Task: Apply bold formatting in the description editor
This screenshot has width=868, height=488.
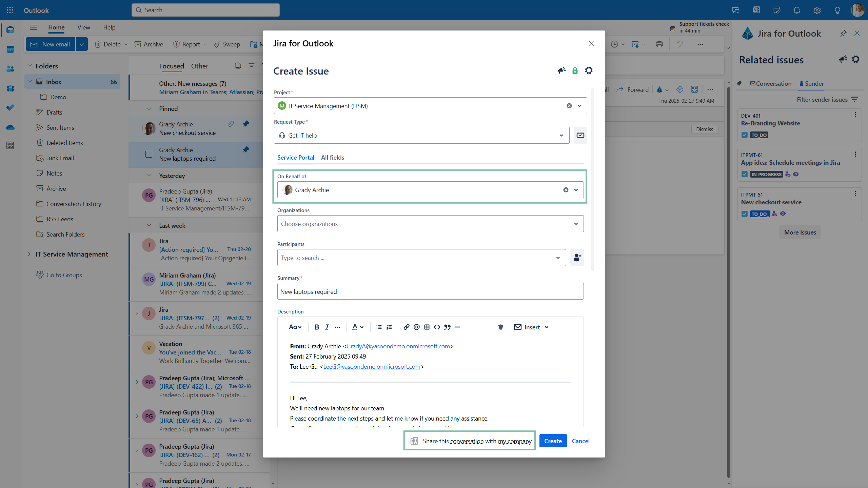Action: (317, 327)
